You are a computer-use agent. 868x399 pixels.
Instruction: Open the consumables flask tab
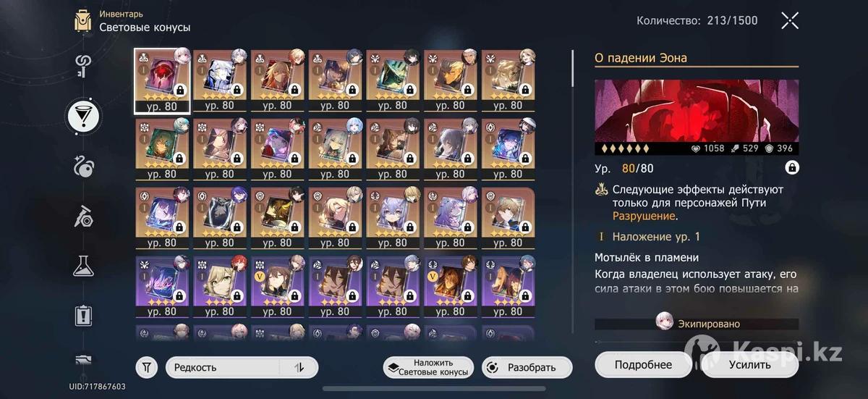click(x=83, y=266)
